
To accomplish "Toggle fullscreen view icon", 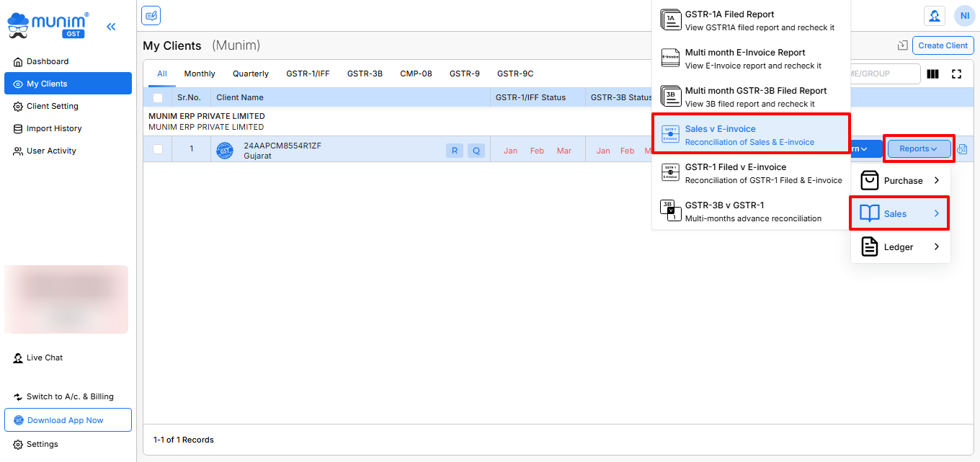I will [x=956, y=74].
